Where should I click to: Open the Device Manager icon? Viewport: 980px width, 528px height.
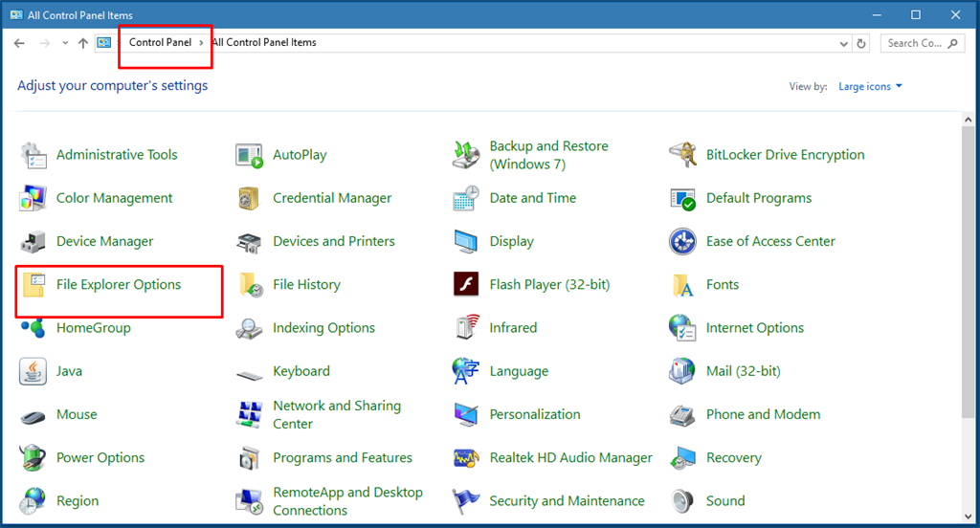(33, 241)
